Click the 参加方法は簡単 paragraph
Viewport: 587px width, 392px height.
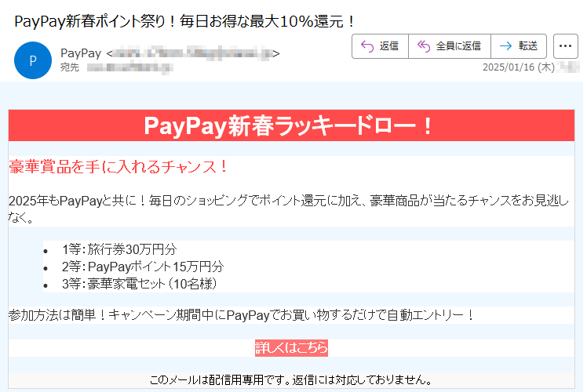tap(241, 315)
